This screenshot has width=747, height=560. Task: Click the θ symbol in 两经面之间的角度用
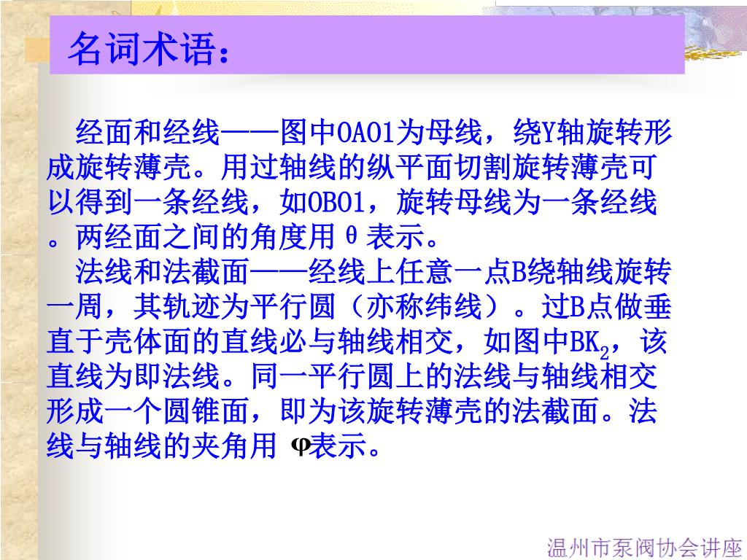pos(351,236)
